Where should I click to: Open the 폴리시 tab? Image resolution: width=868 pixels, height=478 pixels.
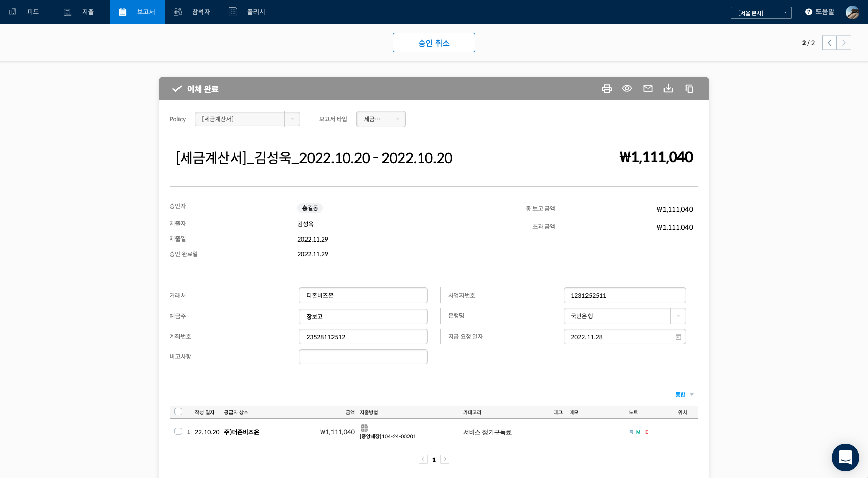click(247, 12)
